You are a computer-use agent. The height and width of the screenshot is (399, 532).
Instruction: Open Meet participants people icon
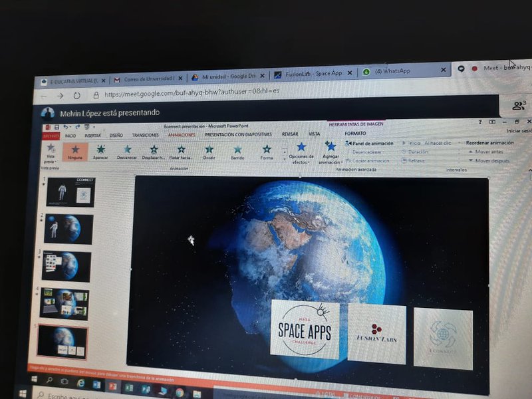pos(517,105)
